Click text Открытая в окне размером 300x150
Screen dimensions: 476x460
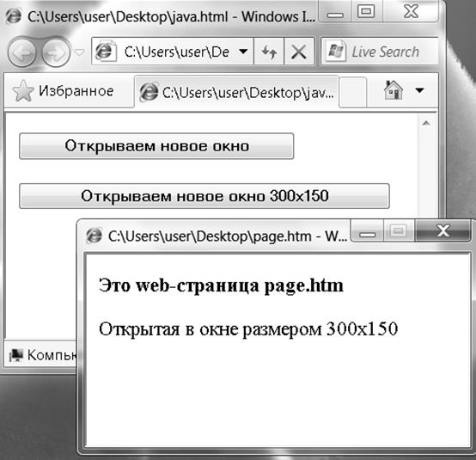[248, 329]
